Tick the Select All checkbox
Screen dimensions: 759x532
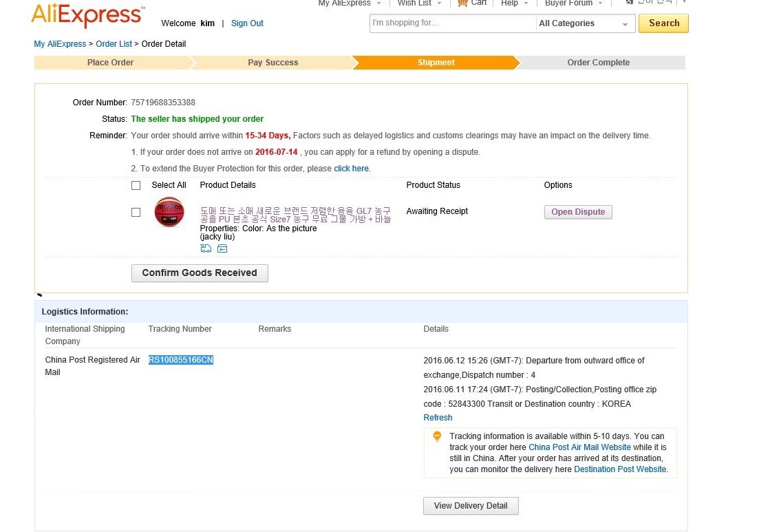point(136,185)
